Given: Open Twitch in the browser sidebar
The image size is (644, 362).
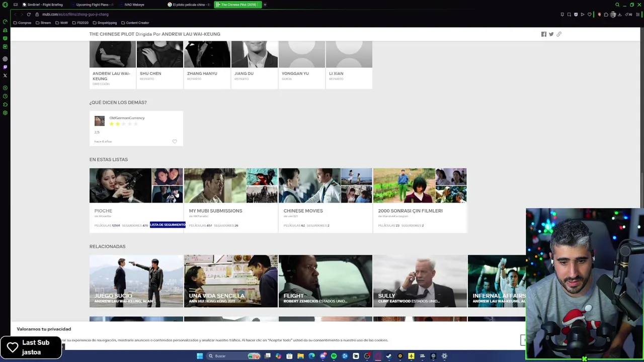Looking at the screenshot, I should coord(5,67).
